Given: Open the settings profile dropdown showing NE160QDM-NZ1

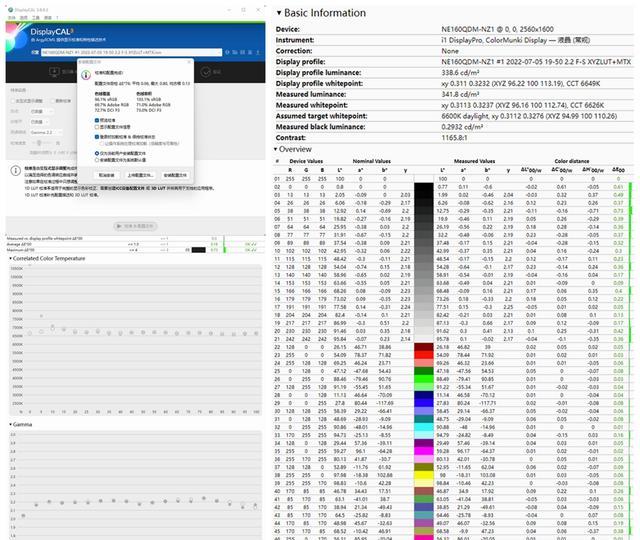Looking at the screenshot, I should 131,52.
